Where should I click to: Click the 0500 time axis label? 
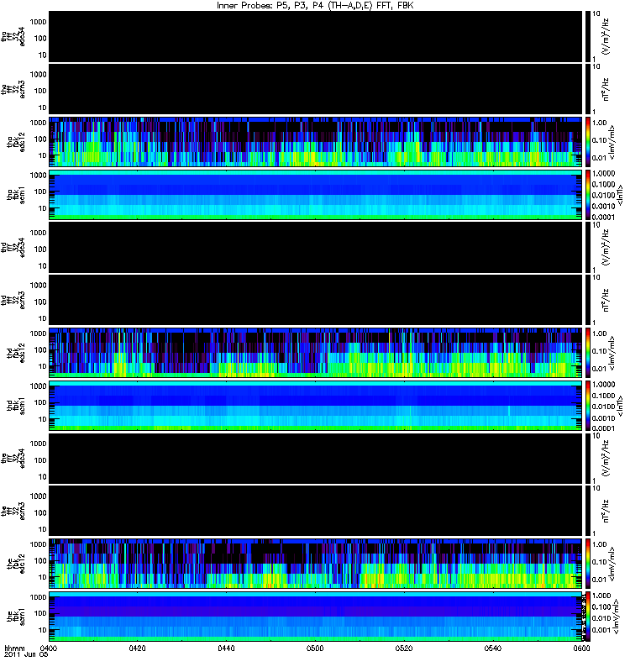[315, 648]
